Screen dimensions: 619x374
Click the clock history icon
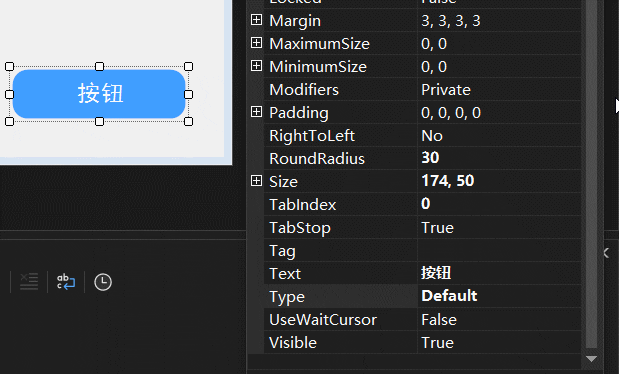tap(103, 282)
